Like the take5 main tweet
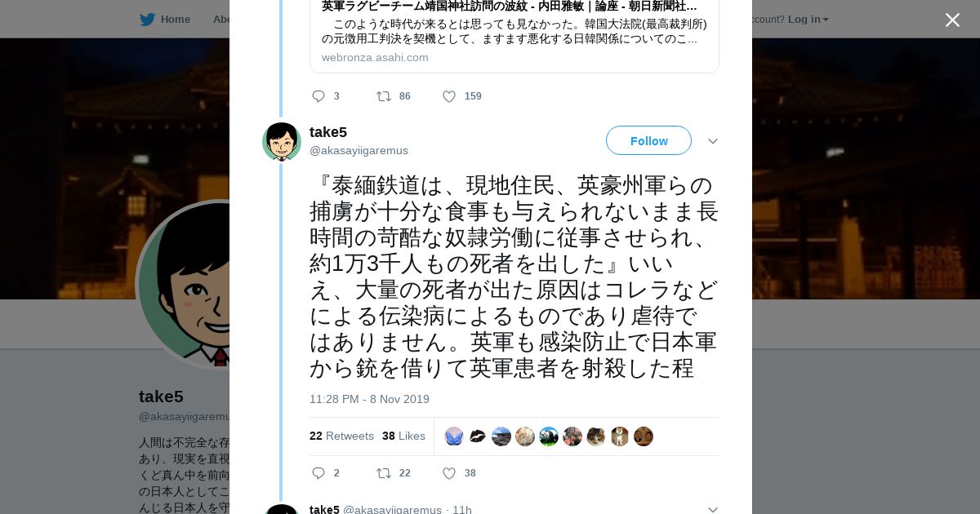The height and width of the screenshot is (514, 980). pos(448,473)
